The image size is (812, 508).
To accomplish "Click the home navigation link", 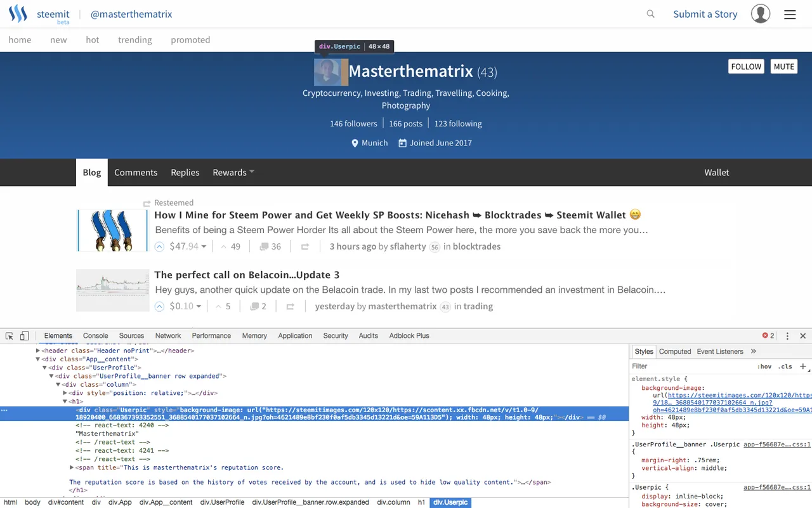I will pyautogui.click(x=20, y=39).
